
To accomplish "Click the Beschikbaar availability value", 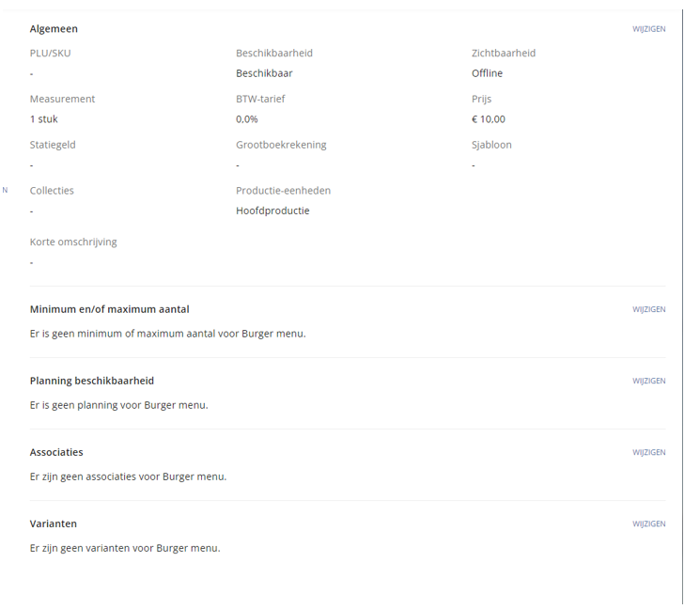I will point(264,73).
